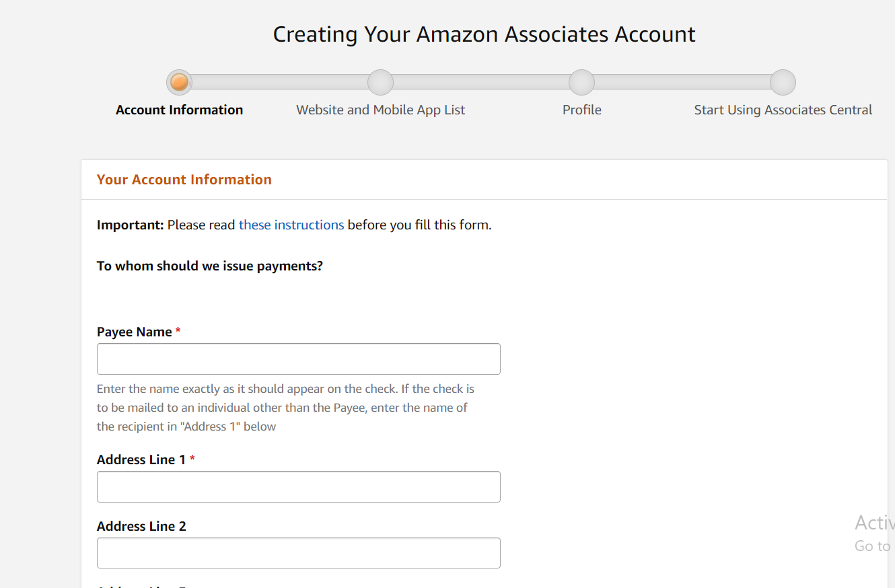Screen dimensions: 895x588
Task: Click into the Address Line 1 field
Action: [298, 486]
